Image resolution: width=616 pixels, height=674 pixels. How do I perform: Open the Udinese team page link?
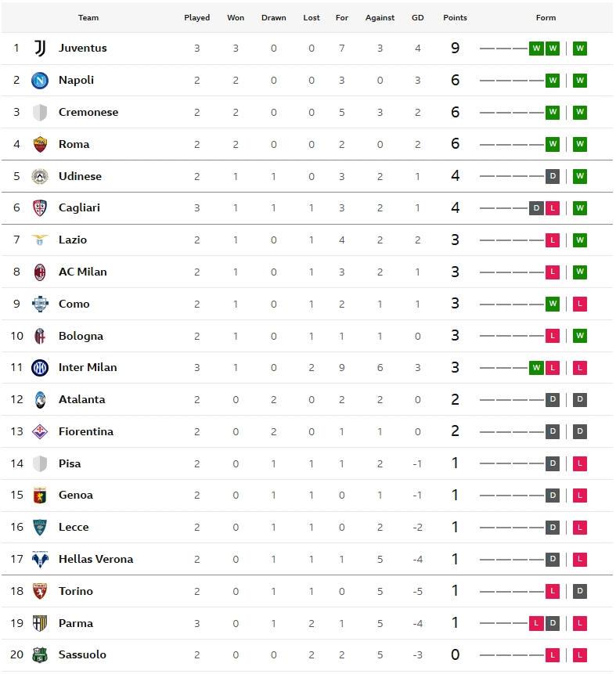click(x=80, y=176)
